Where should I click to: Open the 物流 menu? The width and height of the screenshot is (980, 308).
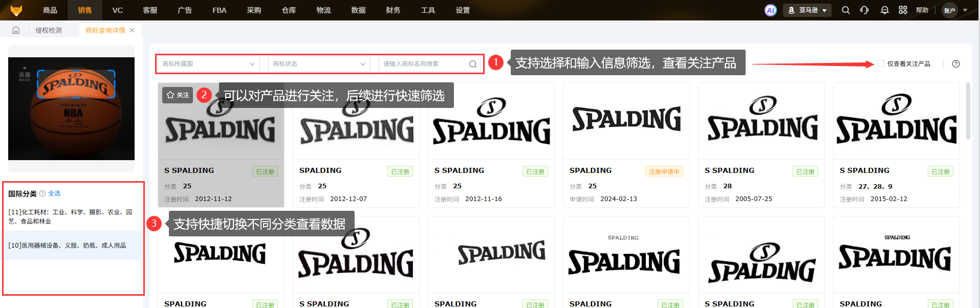pos(323,10)
